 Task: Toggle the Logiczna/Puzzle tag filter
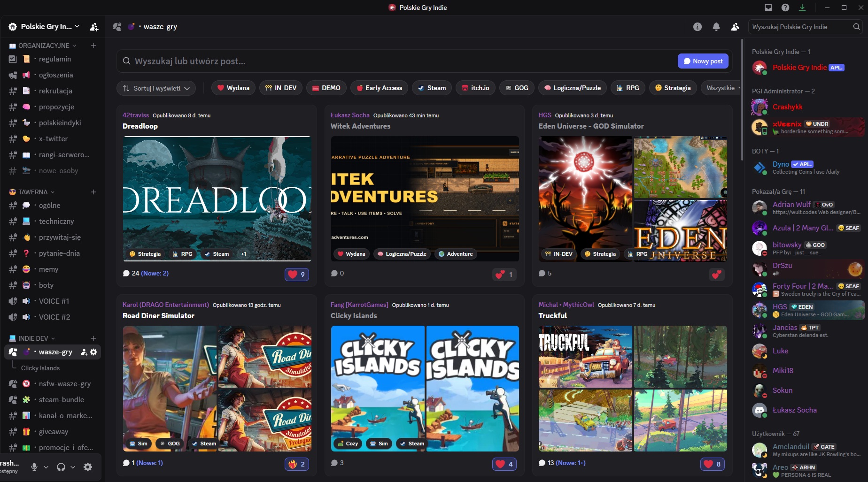click(x=573, y=88)
